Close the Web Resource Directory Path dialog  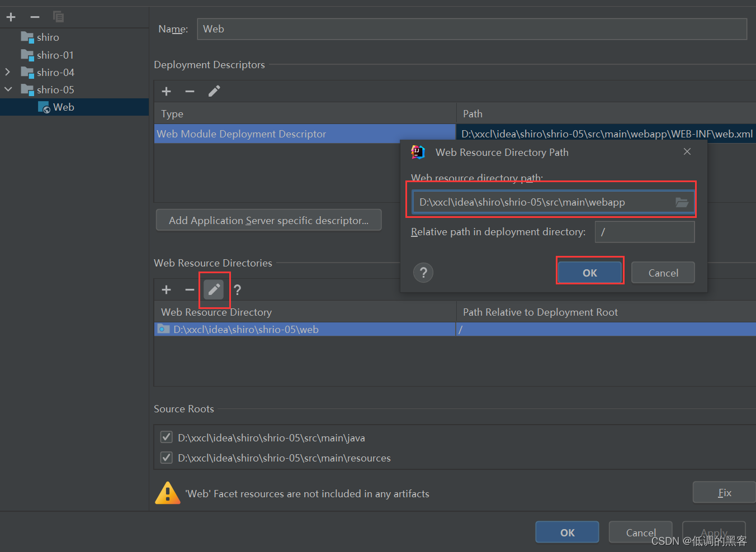point(687,152)
